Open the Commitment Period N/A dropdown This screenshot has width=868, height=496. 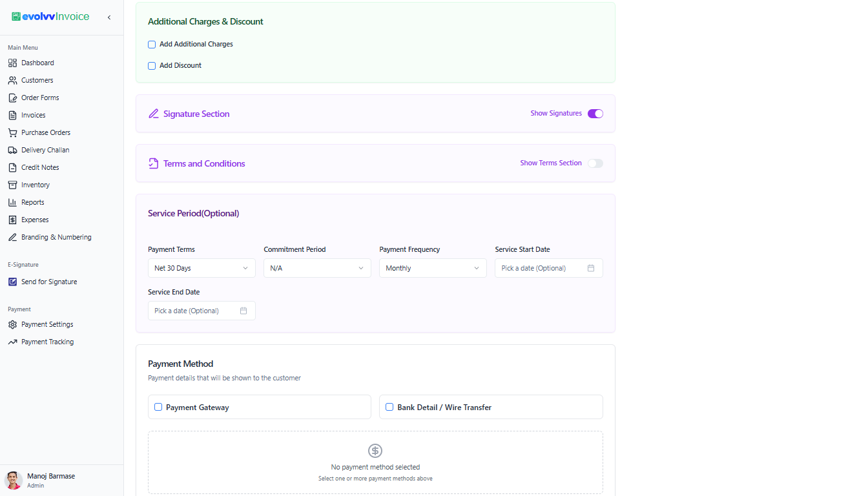point(317,268)
